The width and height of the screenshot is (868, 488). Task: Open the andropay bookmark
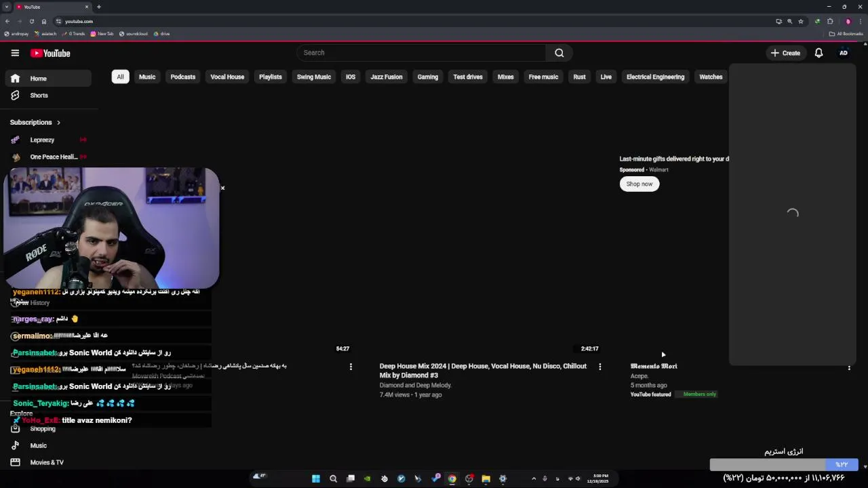click(16, 34)
